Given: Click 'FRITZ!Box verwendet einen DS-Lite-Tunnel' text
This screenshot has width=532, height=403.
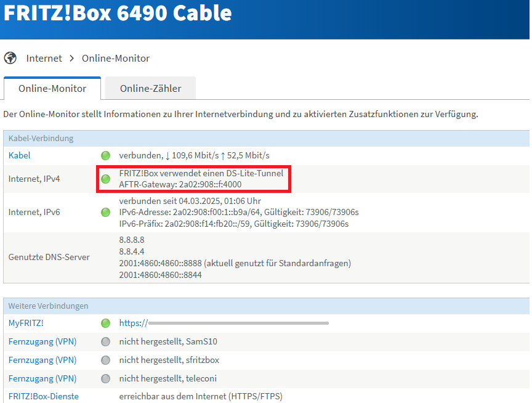Looking at the screenshot, I should pos(201,173).
